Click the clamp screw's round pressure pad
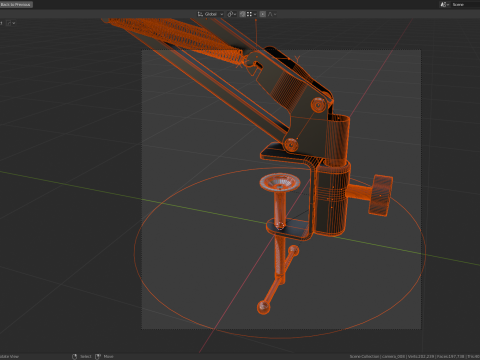Viewport: 480px width, 360px height. click(280, 182)
